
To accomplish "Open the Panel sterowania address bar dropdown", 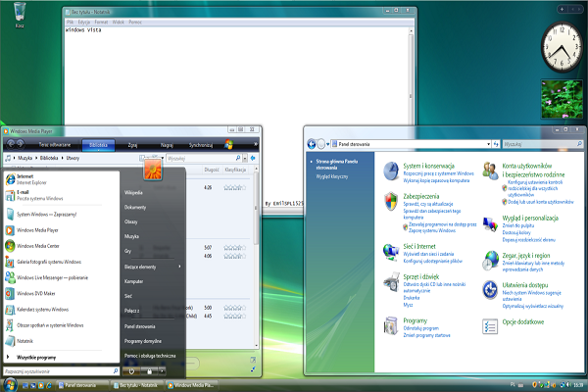I will pos(488,144).
